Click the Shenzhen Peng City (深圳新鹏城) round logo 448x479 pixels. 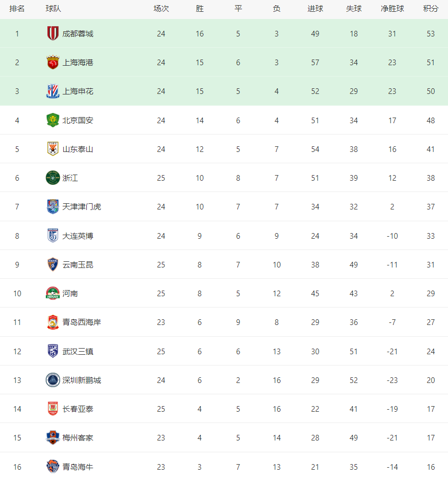[x=53, y=380]
